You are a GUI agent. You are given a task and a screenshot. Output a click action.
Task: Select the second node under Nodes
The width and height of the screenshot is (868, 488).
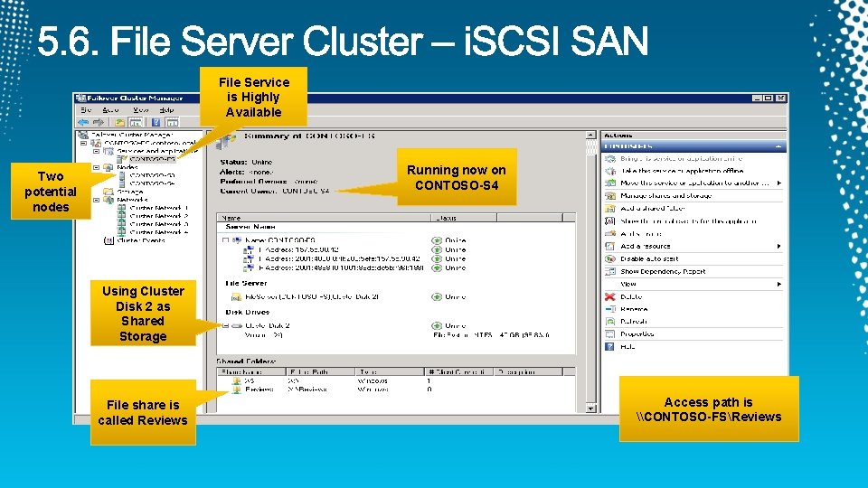(x=152, y=183)
